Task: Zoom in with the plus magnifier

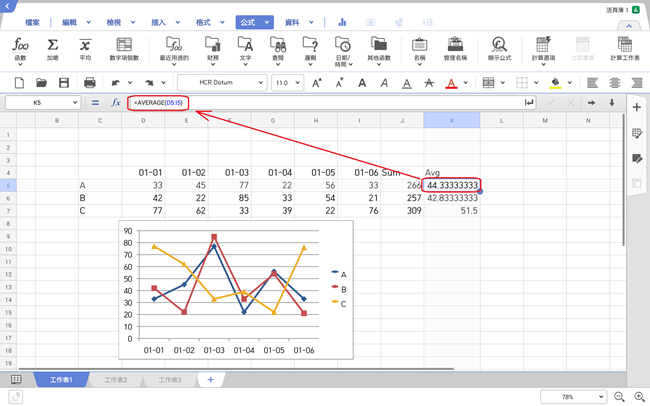Action: (640, 397)
